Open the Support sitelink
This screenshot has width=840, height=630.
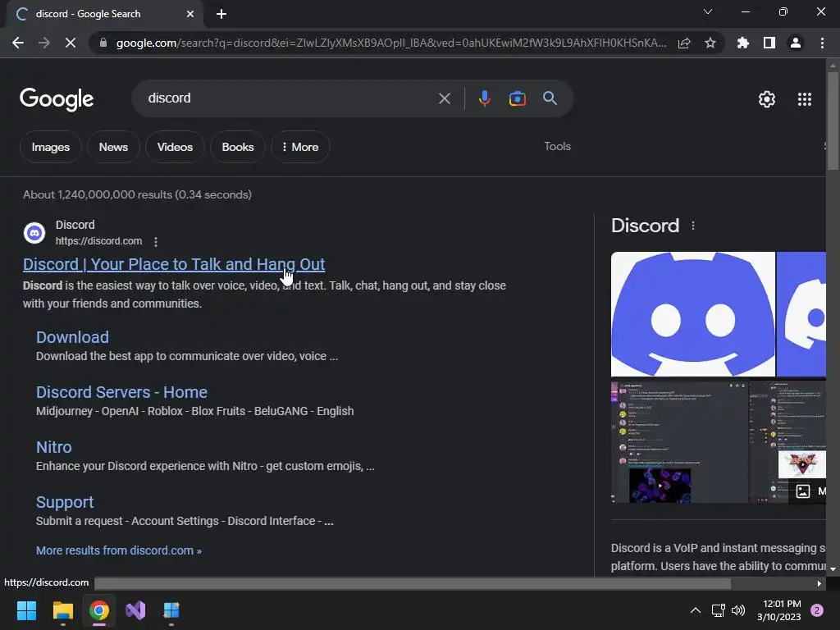[x=65, y=502]
